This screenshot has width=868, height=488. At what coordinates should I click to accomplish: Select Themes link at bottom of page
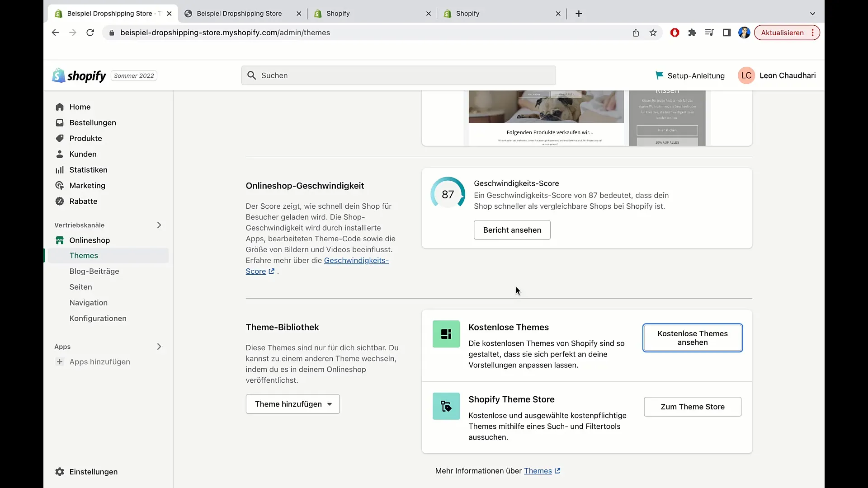[538, 470]
